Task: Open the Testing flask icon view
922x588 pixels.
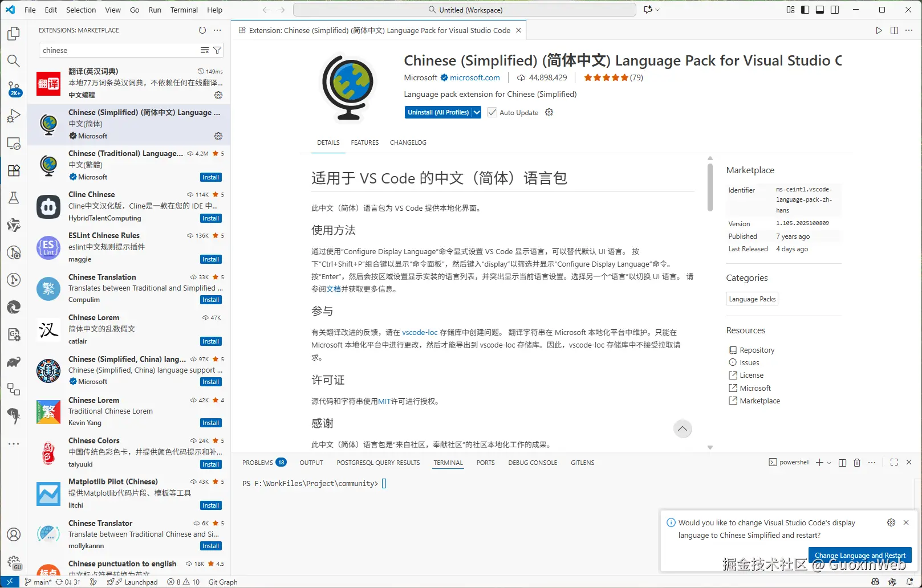Action: pos(14,198)
